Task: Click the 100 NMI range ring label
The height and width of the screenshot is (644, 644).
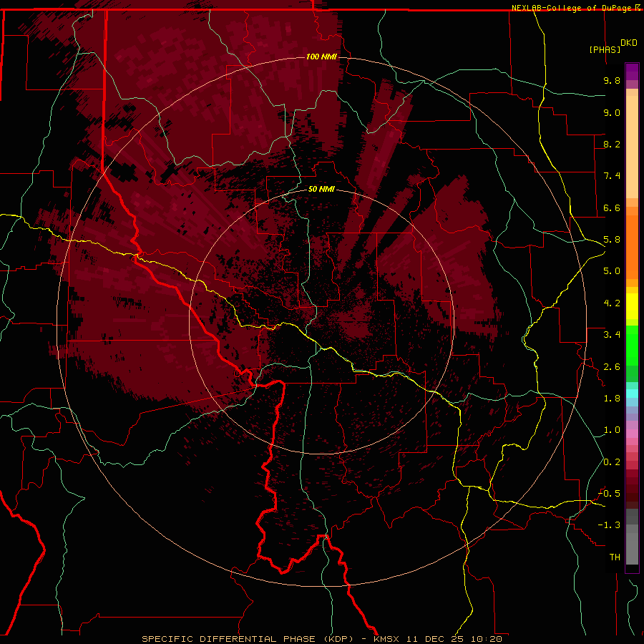Action: 321,57
